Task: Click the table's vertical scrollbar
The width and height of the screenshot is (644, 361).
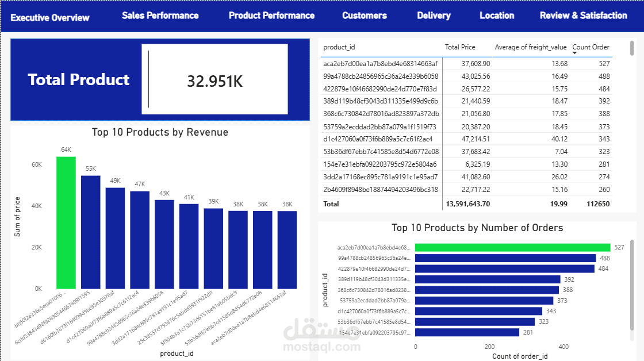Action: (632, 48)
